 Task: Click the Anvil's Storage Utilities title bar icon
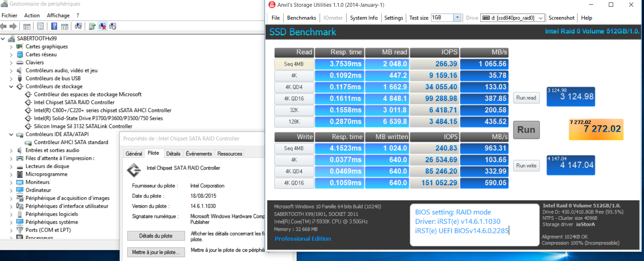(x=272, y=5)
